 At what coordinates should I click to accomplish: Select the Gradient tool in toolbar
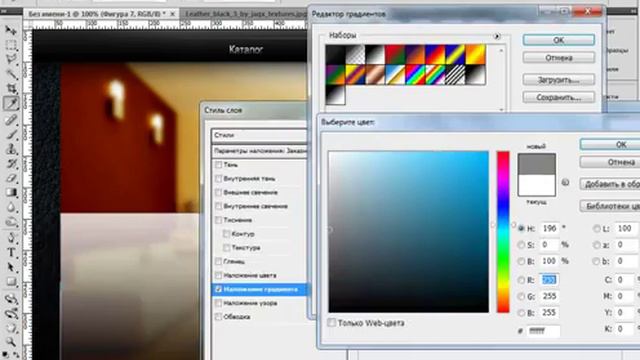(x=11, y=193)
